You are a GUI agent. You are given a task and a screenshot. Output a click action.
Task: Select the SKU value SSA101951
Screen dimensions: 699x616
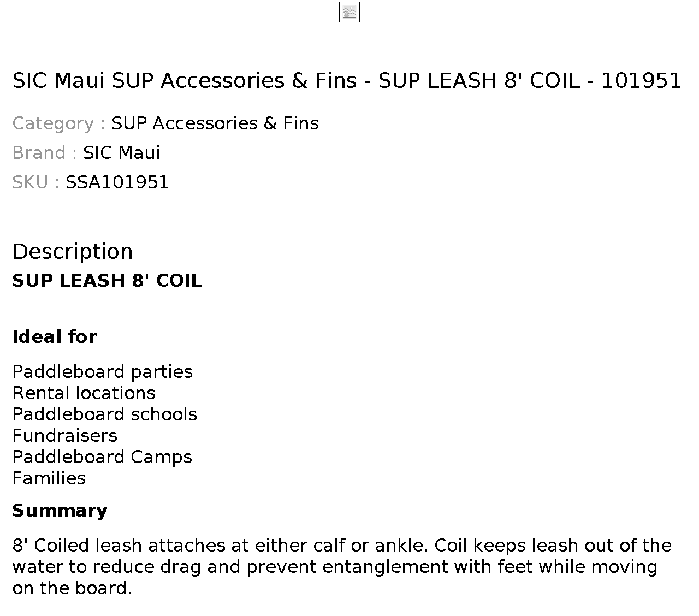pos(117,182)
